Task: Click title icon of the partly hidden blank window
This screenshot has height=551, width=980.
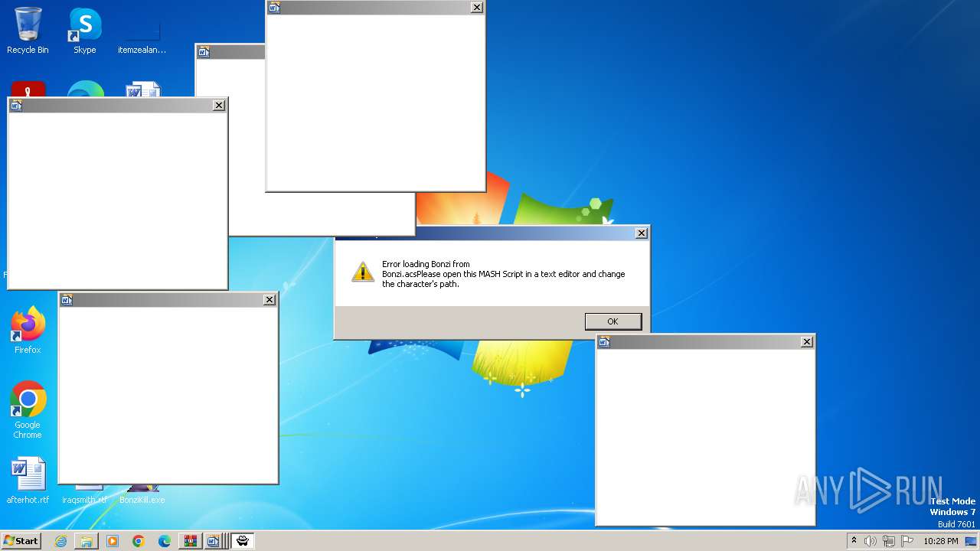Action: pos(204,52)
